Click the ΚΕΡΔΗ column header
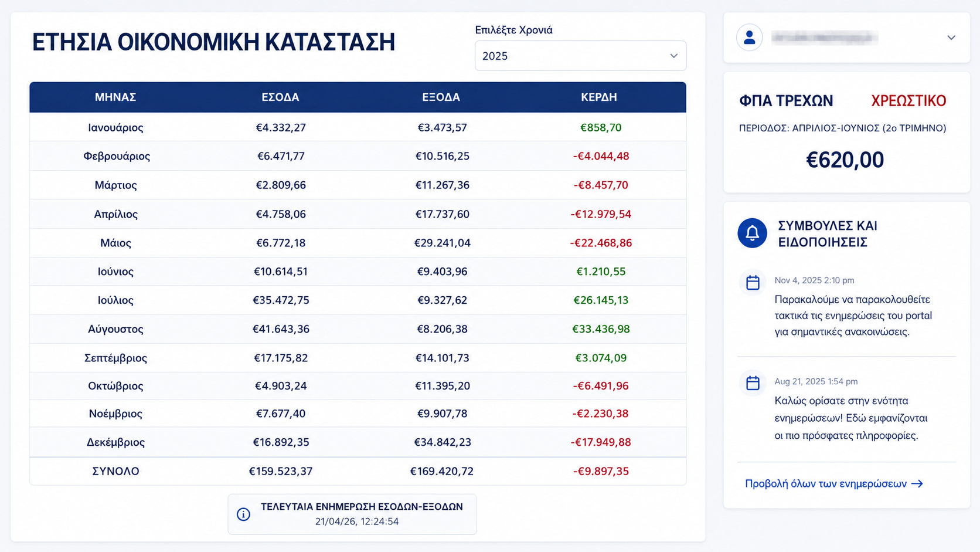The width and height of the screenshot is (980, 552). coord(599,97)
